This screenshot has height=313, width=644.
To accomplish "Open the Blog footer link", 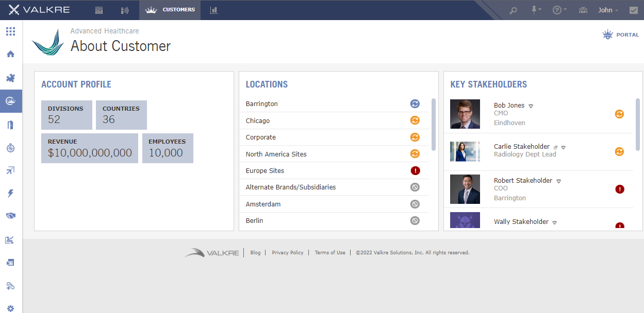I will click(x=255, y=253).
